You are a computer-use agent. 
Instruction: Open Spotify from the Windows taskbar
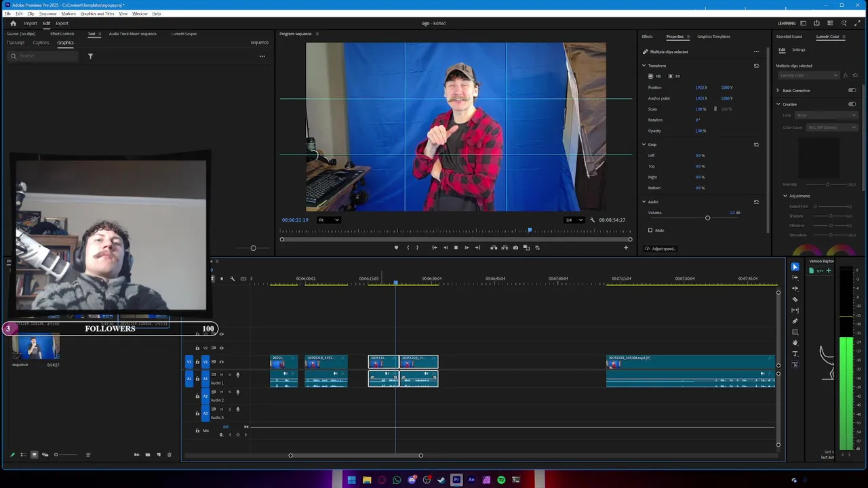[x=501, y=480]
